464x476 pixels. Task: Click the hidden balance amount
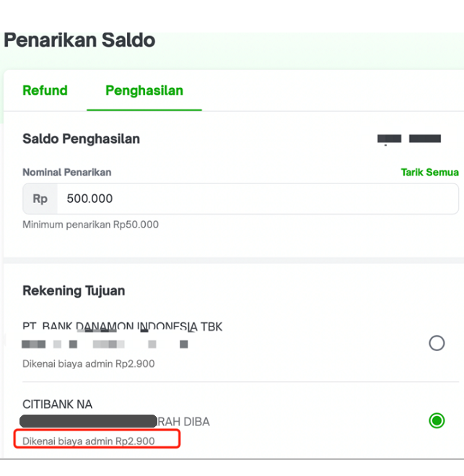[x=409, y=139]
